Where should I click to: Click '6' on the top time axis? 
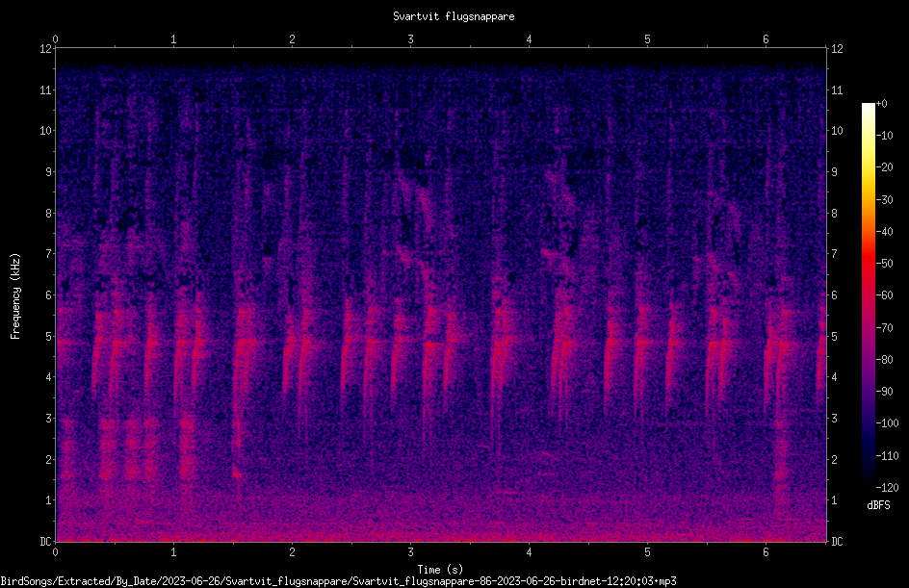tap(766, 39)
